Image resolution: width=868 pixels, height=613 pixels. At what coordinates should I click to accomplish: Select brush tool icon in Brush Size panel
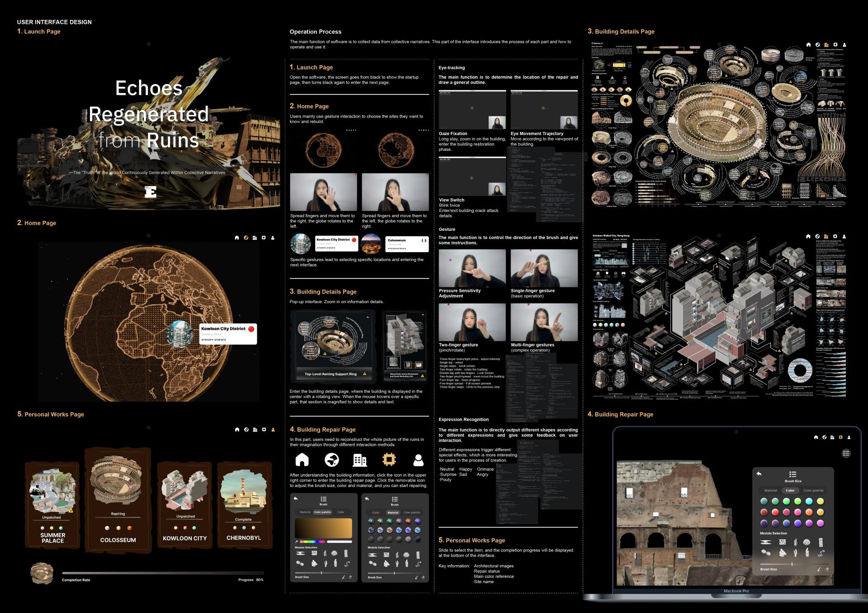819,569
